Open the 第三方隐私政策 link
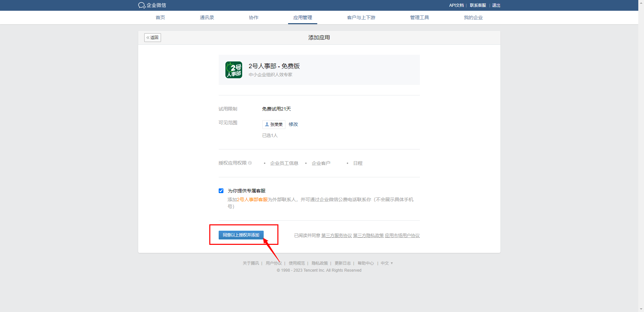644x312 pixels. click(368, 235)
